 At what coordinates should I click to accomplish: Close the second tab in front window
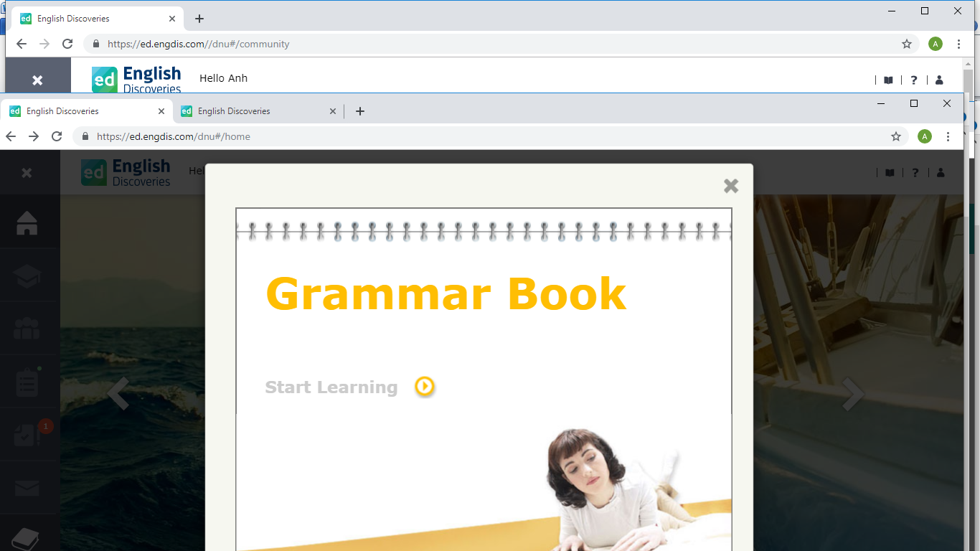pyautogui.click(x=333, y=111)
